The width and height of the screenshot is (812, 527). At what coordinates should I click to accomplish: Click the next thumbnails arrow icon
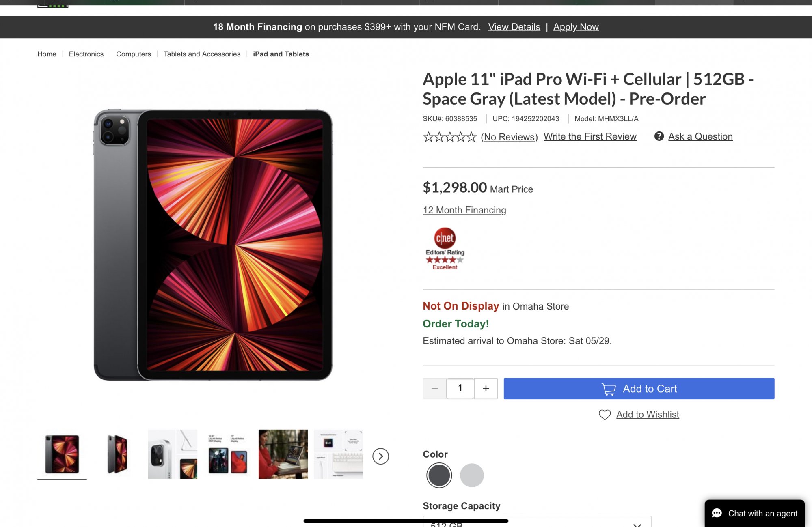(380, 456)
